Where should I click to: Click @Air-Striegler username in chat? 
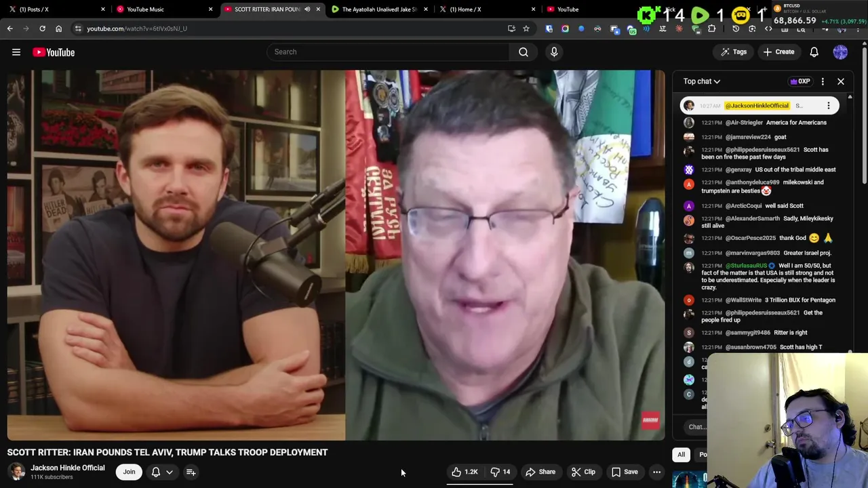(x=744, y=123)
